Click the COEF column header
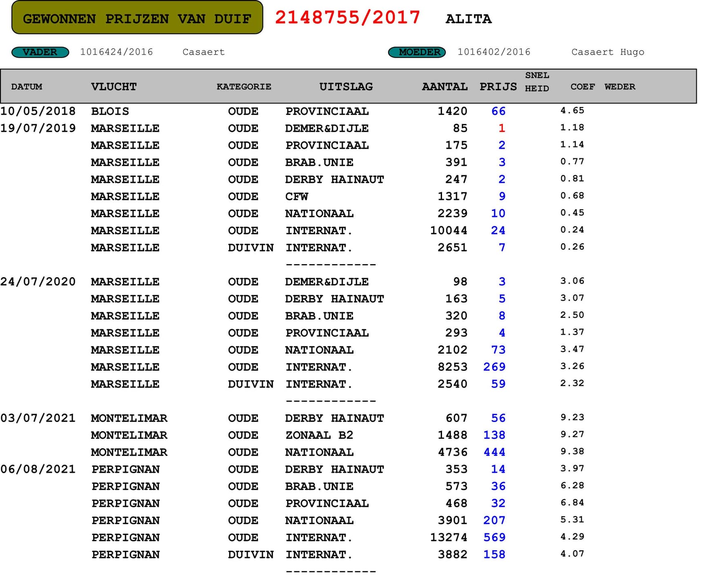702x588 pixels. point(582,87)
